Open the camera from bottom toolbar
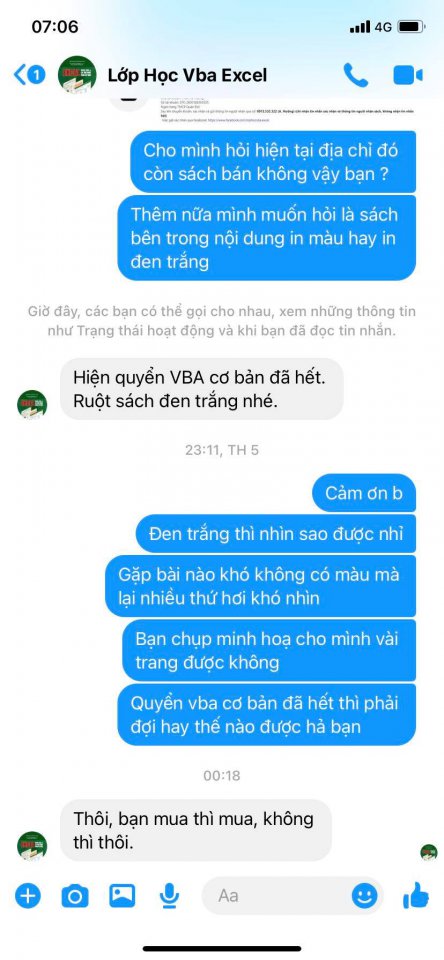The image size is (444, 960). (75, 896)
